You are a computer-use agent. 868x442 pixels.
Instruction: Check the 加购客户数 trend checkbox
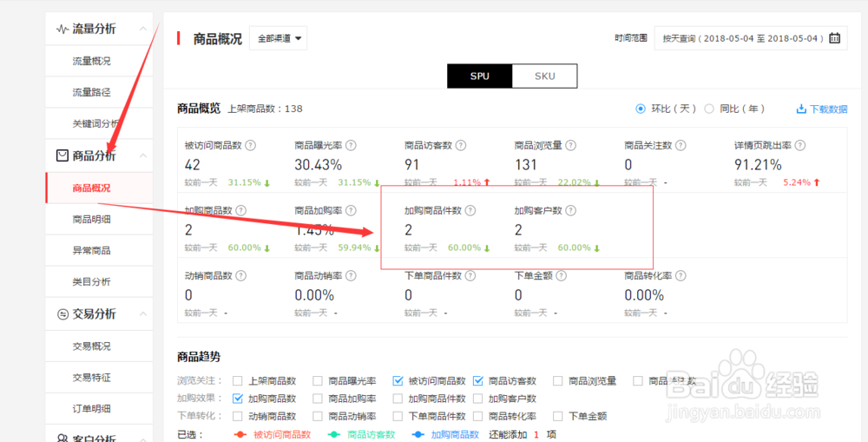tap(477, 399)
